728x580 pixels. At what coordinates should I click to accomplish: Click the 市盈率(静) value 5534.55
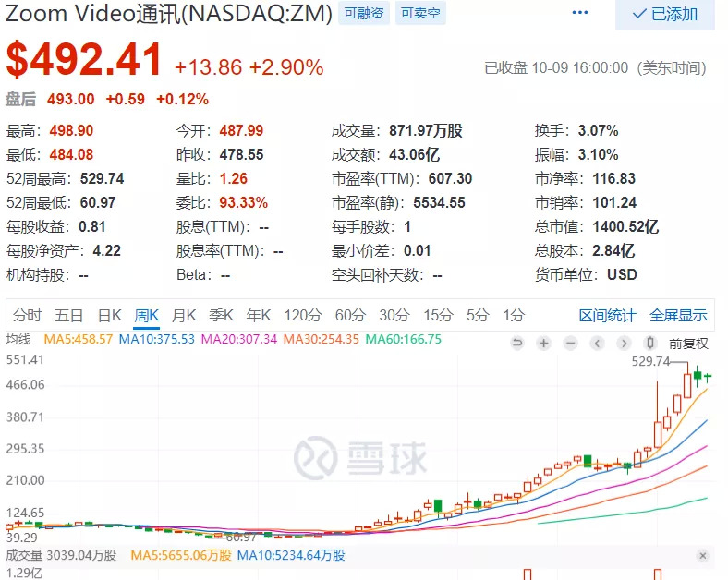[439, 203]
